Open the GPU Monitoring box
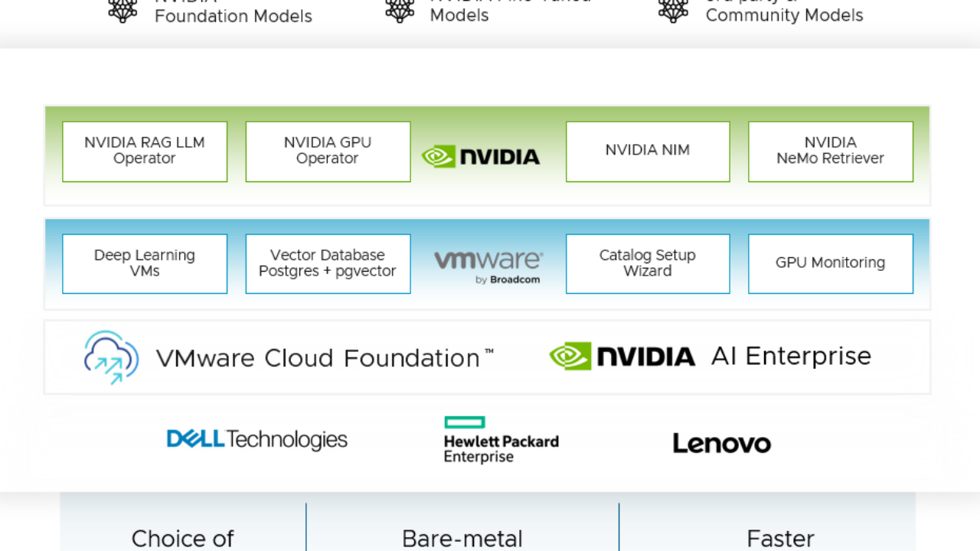 [831, 264]
